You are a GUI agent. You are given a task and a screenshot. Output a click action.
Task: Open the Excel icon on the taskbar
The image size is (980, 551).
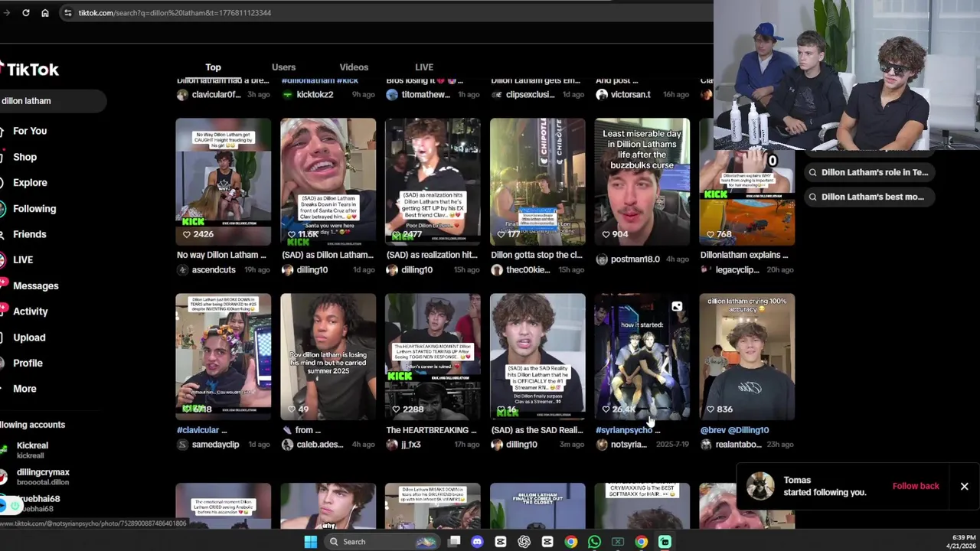618,542
